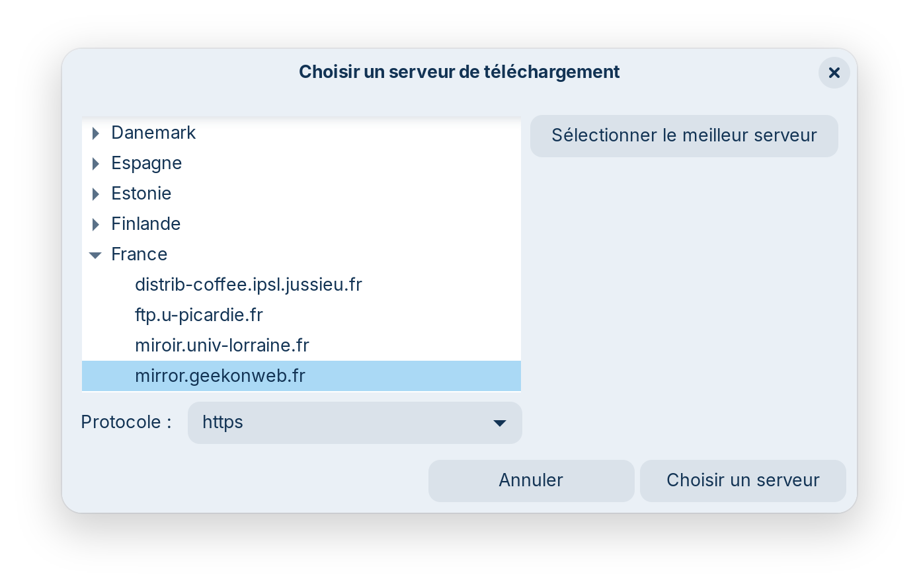Select the Danemark country row
Image resolution: width=919 pixels, height=588 pixels.
[x=153, y=133]
